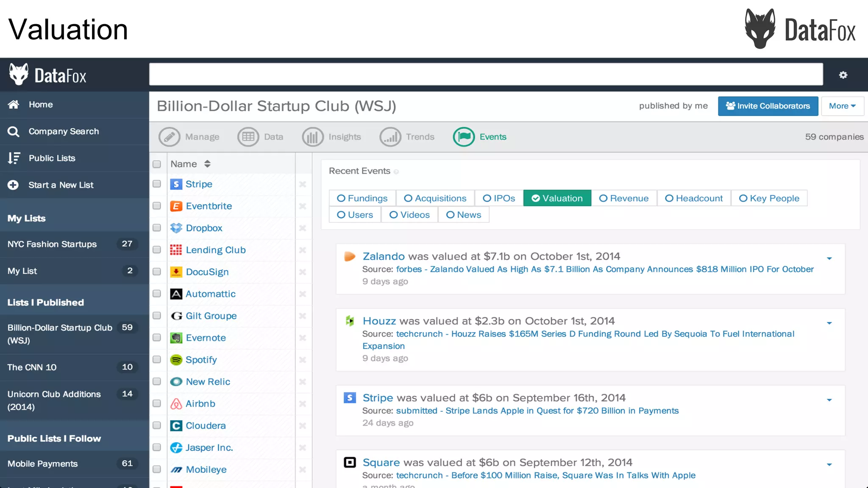The image size is (868, 488).
Task: Open the Data table icon
Action: tap(248, 137)
